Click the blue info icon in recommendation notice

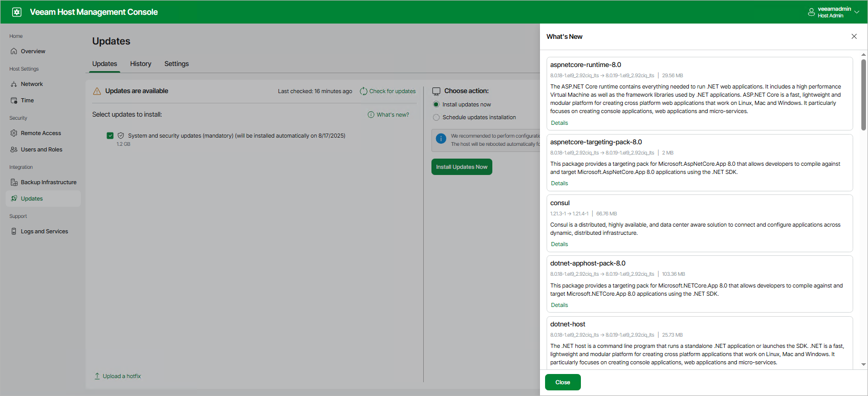click(x=441, y=139)
